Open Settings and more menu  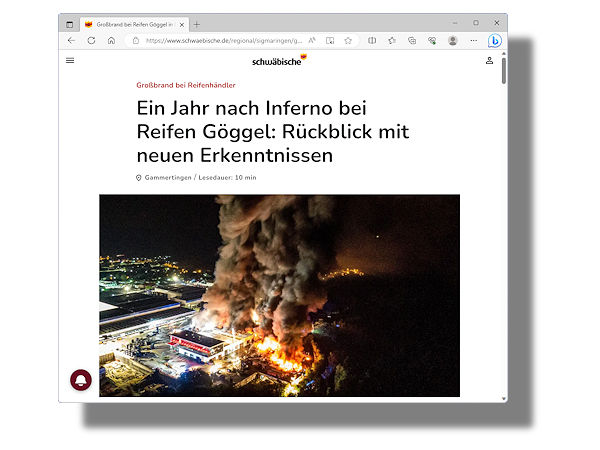click(474, 41)
